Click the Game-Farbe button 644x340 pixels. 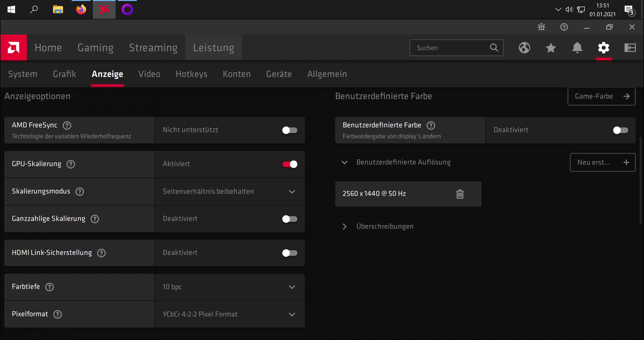coord(601,96)
